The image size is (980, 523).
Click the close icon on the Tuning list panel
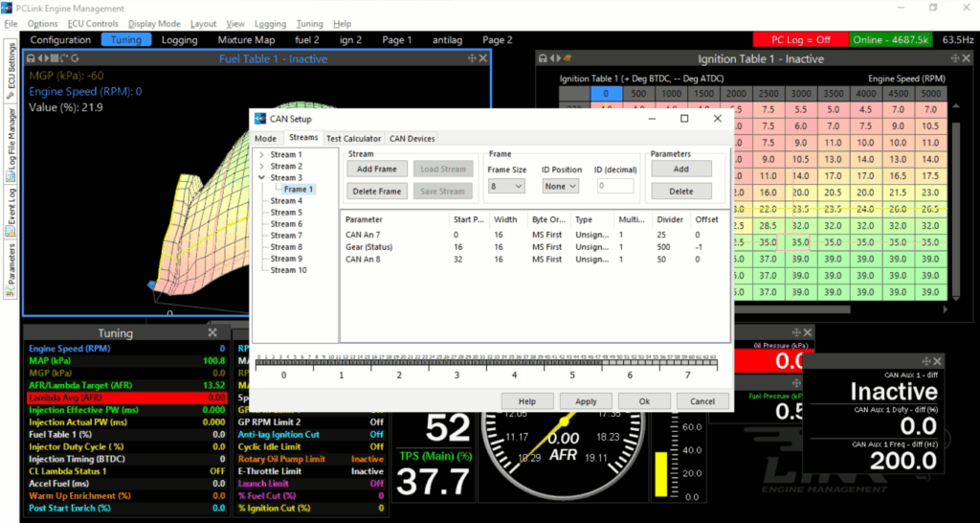212,332
